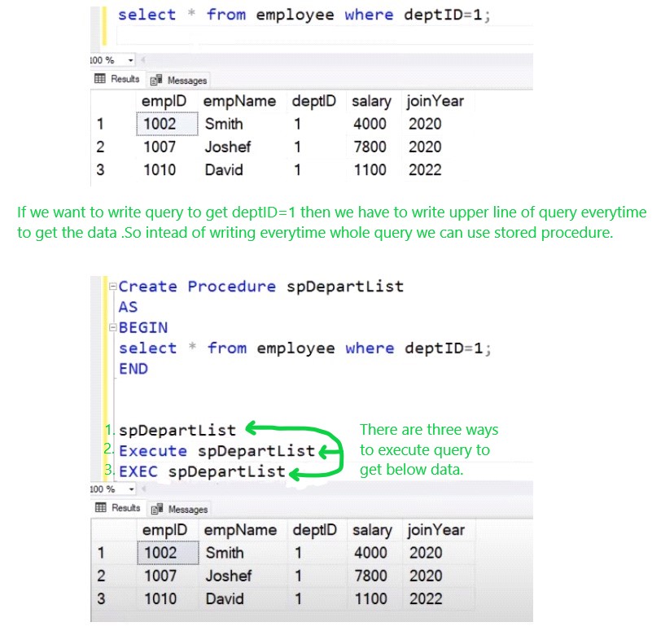This screenshot has width=652, height=644.
Task: Open the 100 % zoom dropdown in the lower editor
Action: [131, 489]
